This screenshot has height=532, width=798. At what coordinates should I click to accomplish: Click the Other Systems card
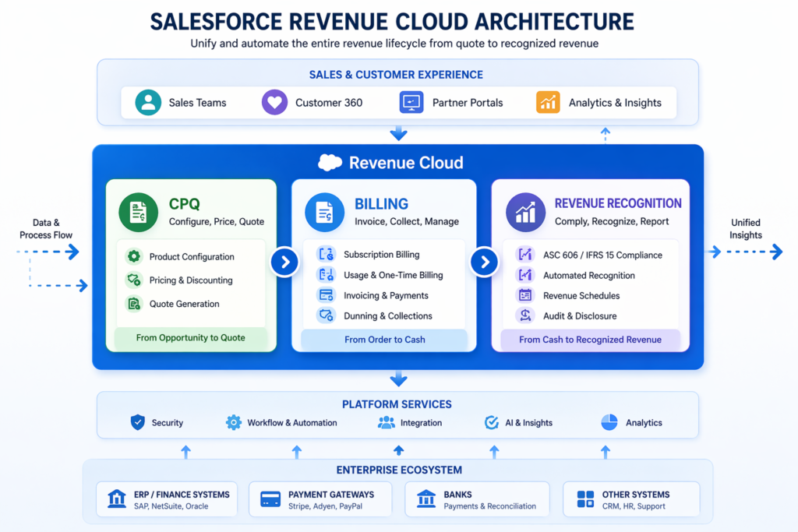630,499
